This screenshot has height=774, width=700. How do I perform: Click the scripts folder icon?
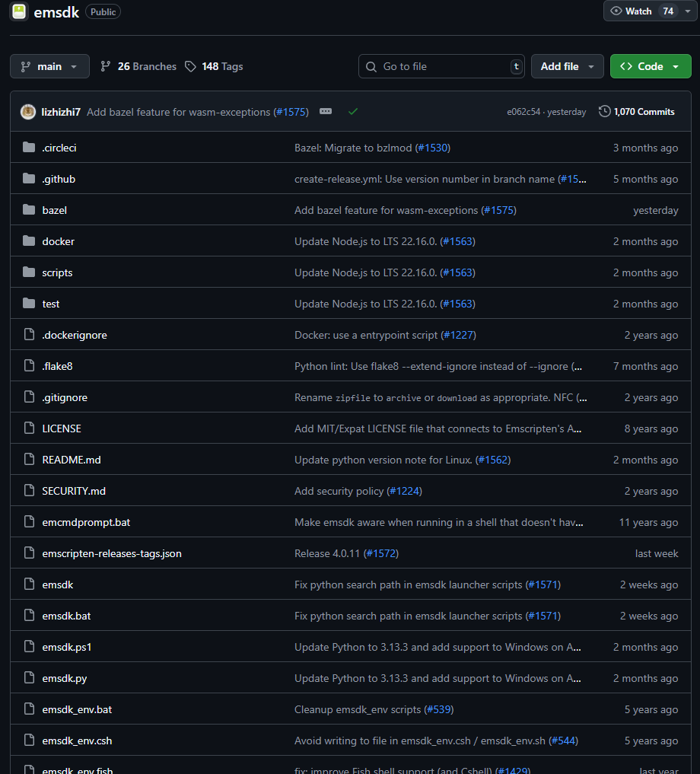29,272
